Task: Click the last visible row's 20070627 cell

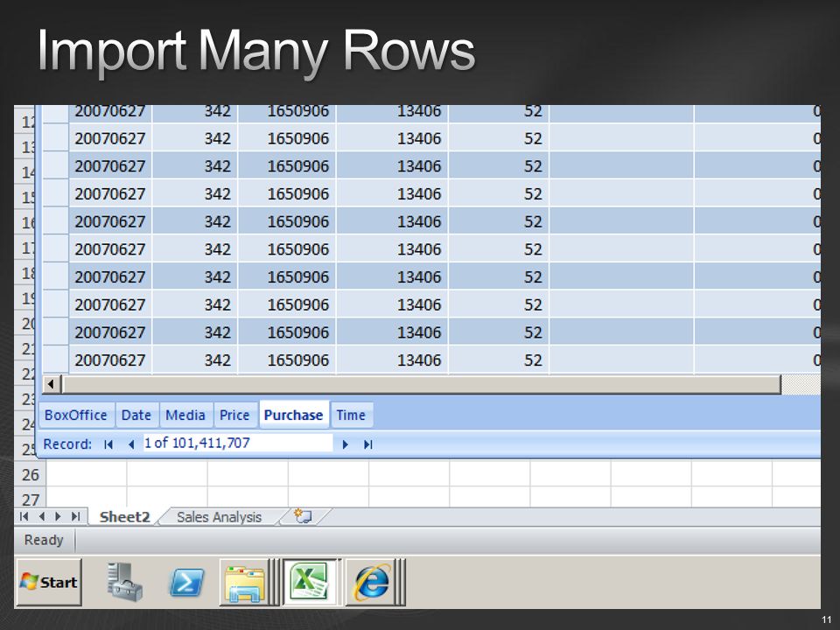Action: (110, 360)
